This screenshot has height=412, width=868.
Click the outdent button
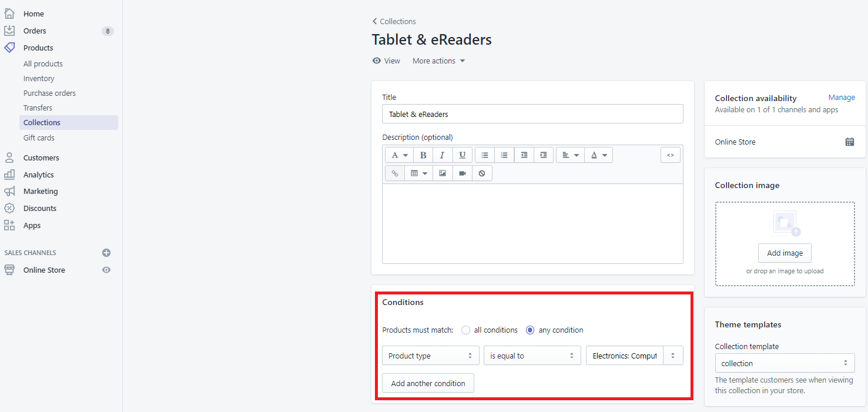(x=524, y=155)
